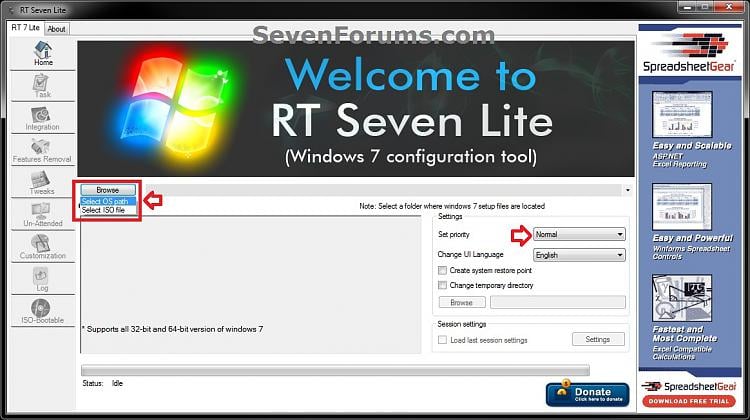Open the ISO-Bootable sidebar icon
Screen dimensions: 750x420
42,311
